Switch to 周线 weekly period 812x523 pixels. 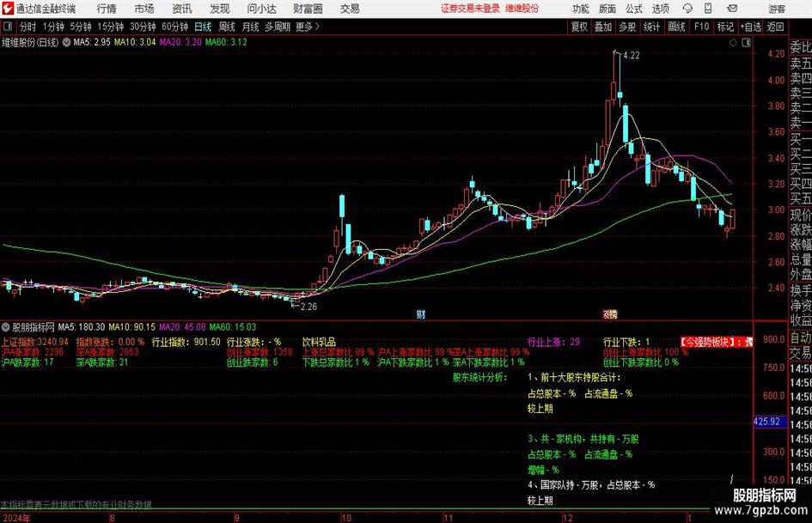click(x=227, y=27)
